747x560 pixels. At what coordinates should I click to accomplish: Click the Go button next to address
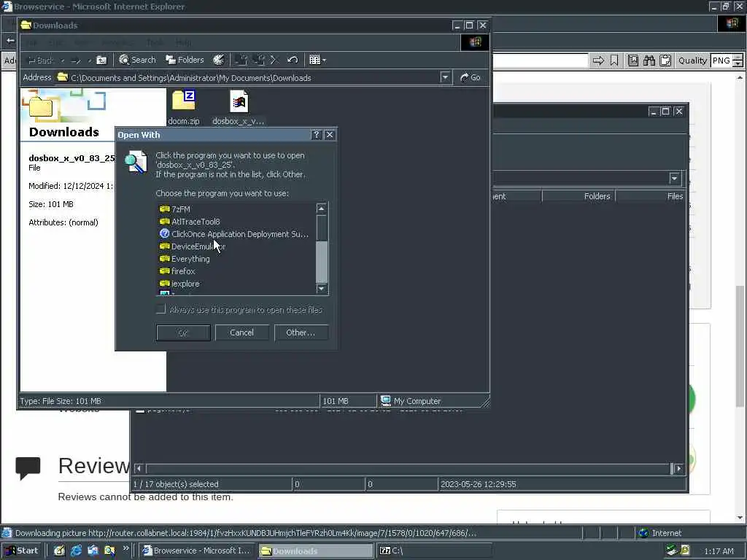click(471, 77)
